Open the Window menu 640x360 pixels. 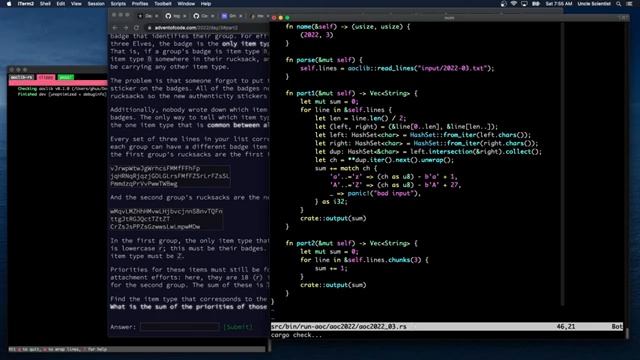tap(186, 4)
